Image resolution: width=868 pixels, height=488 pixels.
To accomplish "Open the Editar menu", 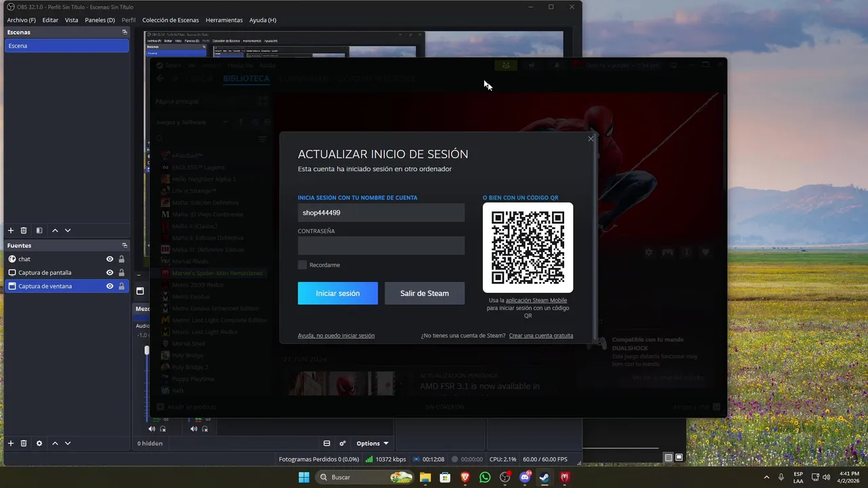I will coord(50,20).
